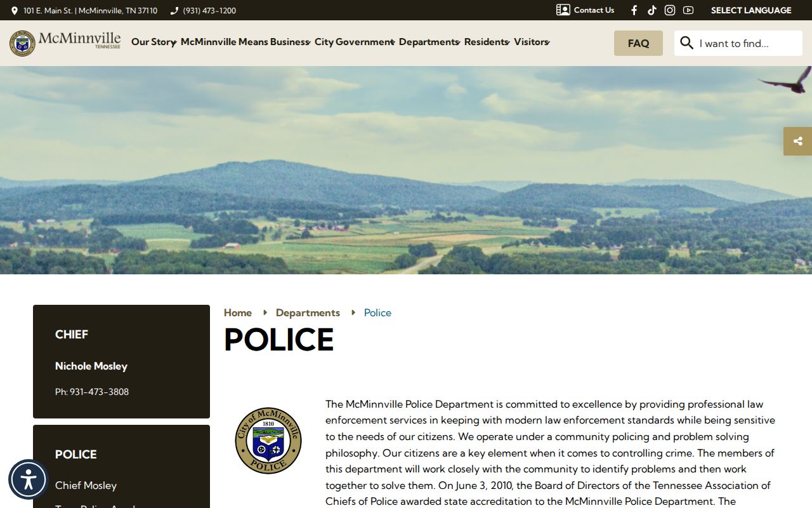Open the Facebook icon link

point(634,10)
